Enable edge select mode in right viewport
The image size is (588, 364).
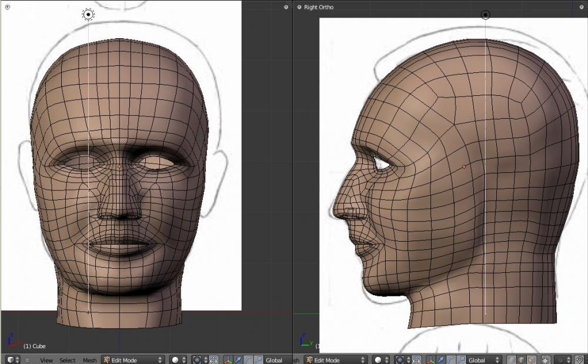(x=521, y=360)
